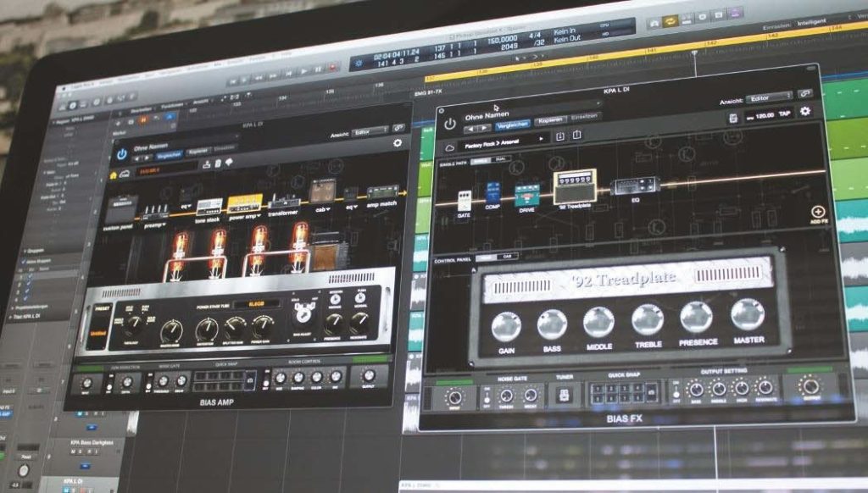The width and height of the screenshot is (868, 493).
Task: Open the Ansicht Editor dropdown in BIAS FX
Action: [770, 98]
